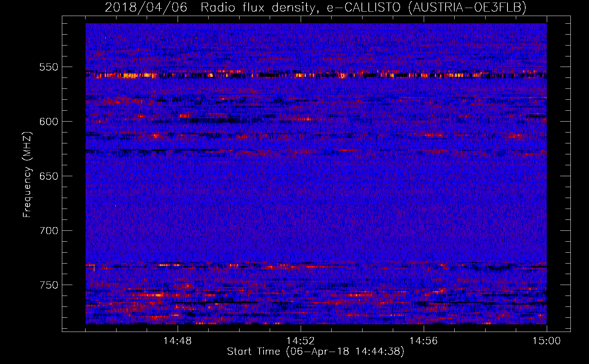The height and width of the screenshot is (364, 589).
Task: Click the 14:56 time axis label
Action: pos(424,341)
